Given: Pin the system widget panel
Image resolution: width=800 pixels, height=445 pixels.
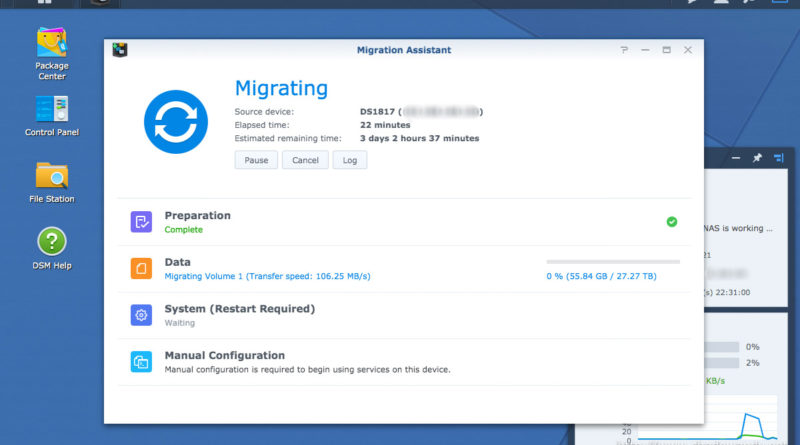Looking at the screenshot, I should coord(757,158).
